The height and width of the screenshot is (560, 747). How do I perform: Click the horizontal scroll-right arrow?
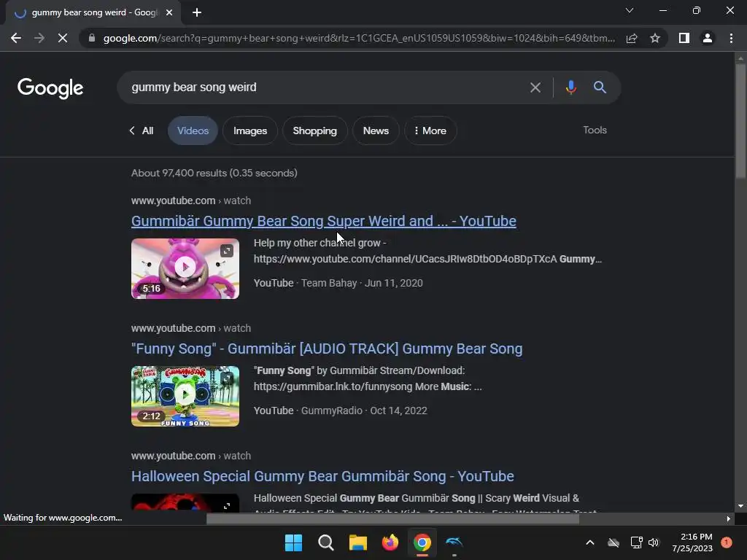point(729,519)
